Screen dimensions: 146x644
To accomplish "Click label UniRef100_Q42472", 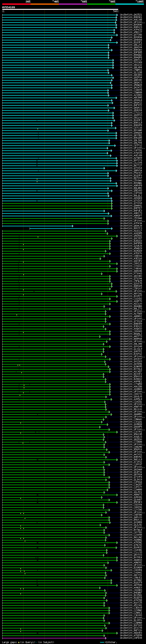I will [131, 87].
